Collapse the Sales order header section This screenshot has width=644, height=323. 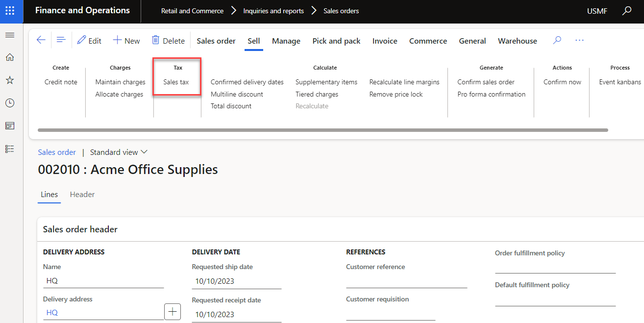pyautogui.click(x=80, y=229)
